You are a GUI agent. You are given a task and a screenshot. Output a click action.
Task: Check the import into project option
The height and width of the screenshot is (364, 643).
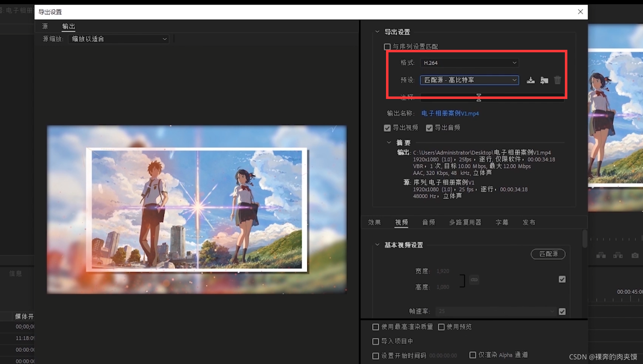(375, 341)
